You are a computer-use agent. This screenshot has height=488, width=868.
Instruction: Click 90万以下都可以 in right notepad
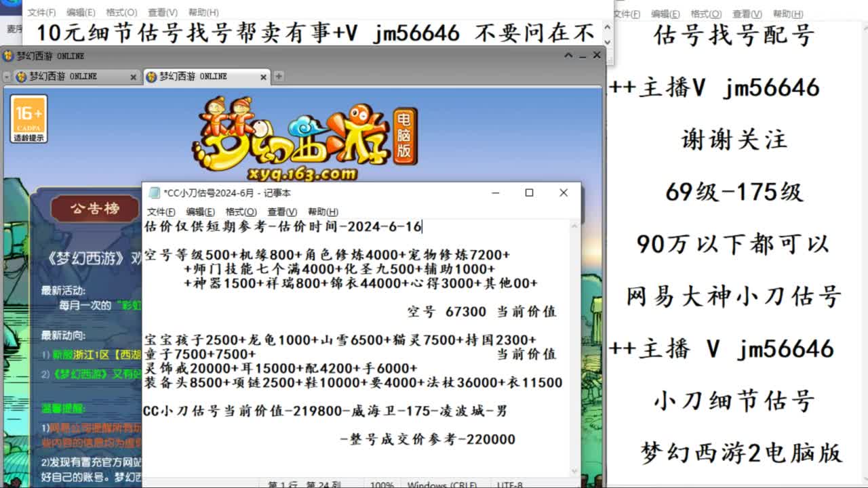[x=733, y=244]
